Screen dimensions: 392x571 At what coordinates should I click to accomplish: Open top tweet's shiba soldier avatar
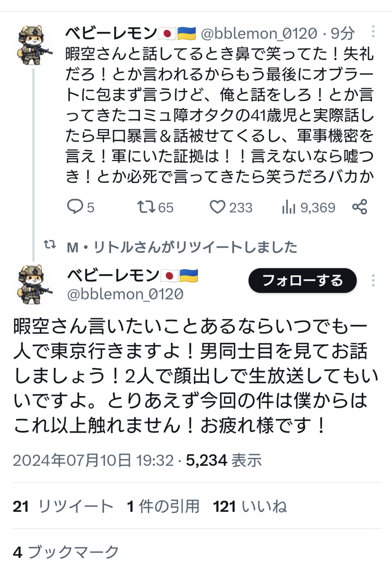[33, 45]
